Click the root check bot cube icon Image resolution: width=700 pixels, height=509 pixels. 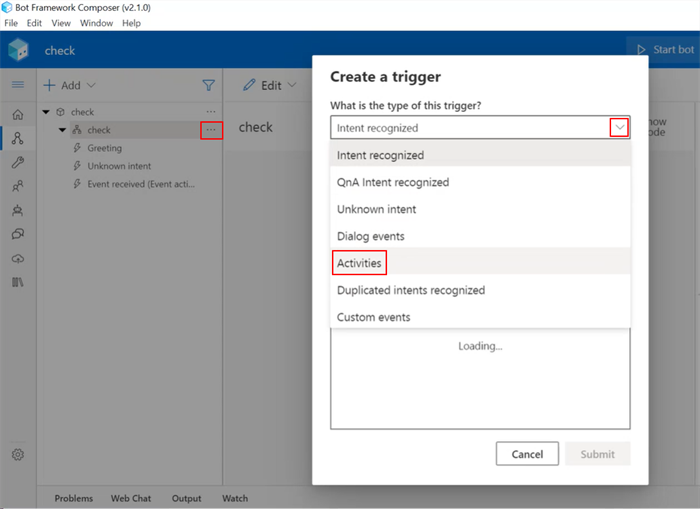coord(60,112)
